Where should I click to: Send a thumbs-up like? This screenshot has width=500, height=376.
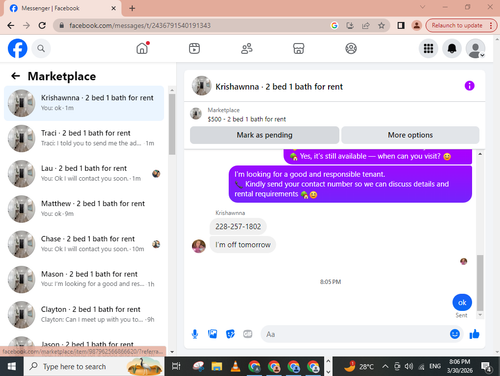[474, 334]
